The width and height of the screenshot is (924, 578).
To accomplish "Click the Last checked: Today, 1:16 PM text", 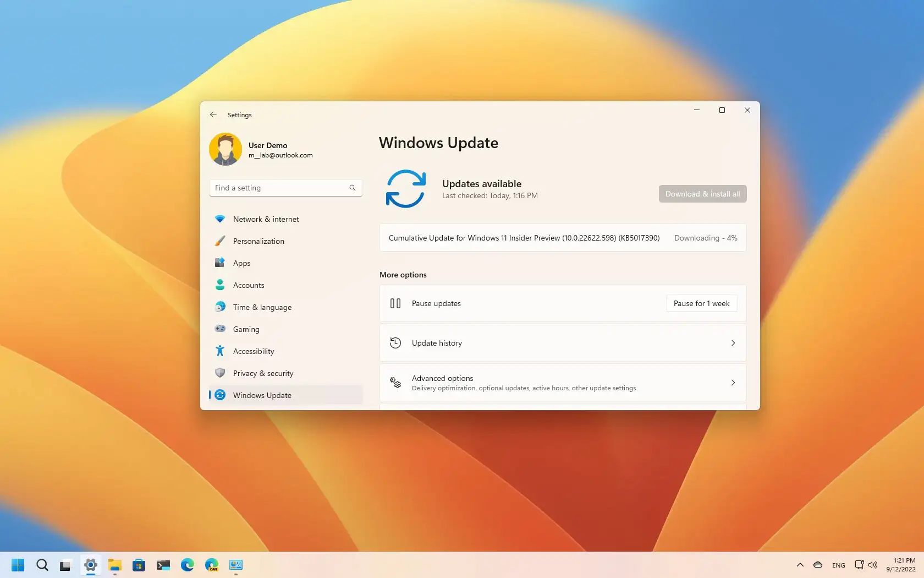I will (x=490, y=195).
